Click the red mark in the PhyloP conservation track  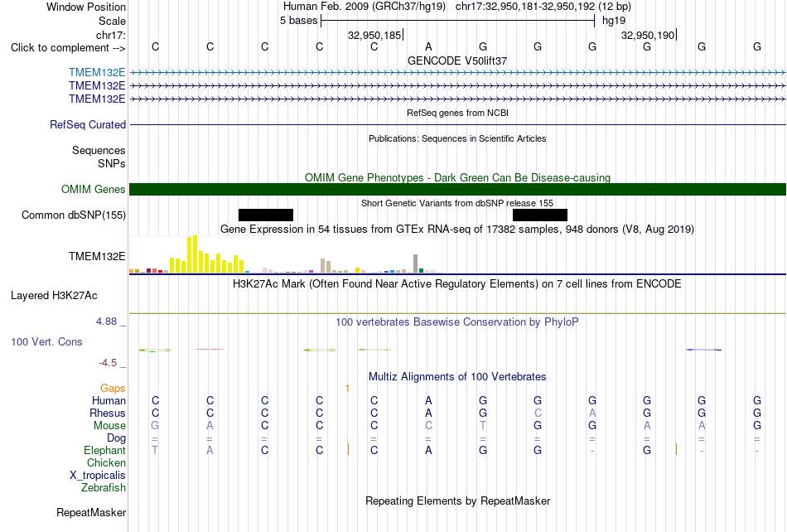pos(210,350)
